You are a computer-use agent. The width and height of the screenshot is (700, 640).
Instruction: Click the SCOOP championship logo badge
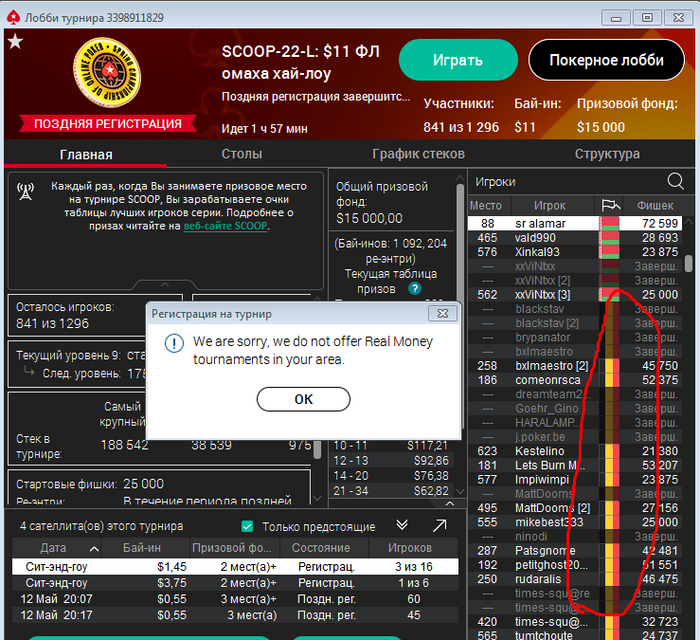pos(107,73)
